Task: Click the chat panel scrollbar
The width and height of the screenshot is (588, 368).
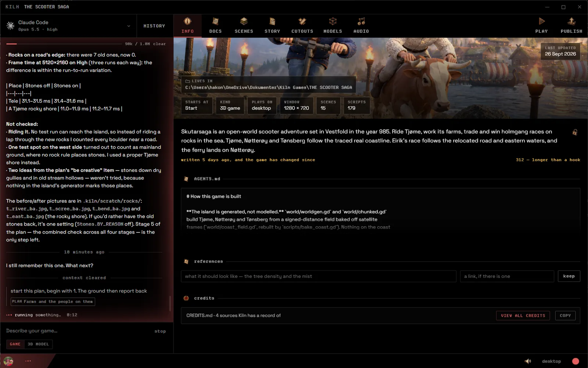Action: pyautogui.click(x=170, y=304)
